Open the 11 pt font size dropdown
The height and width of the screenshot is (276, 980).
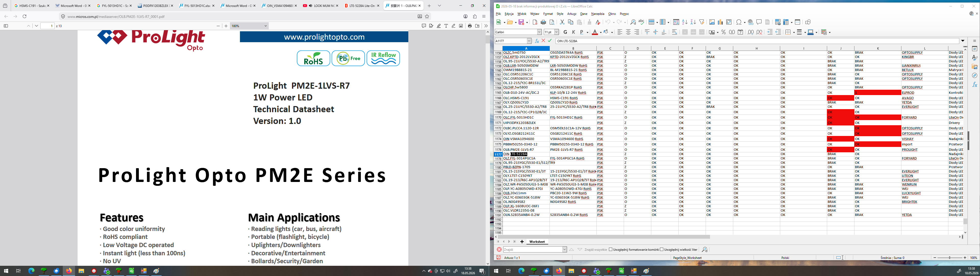(557, 32)
